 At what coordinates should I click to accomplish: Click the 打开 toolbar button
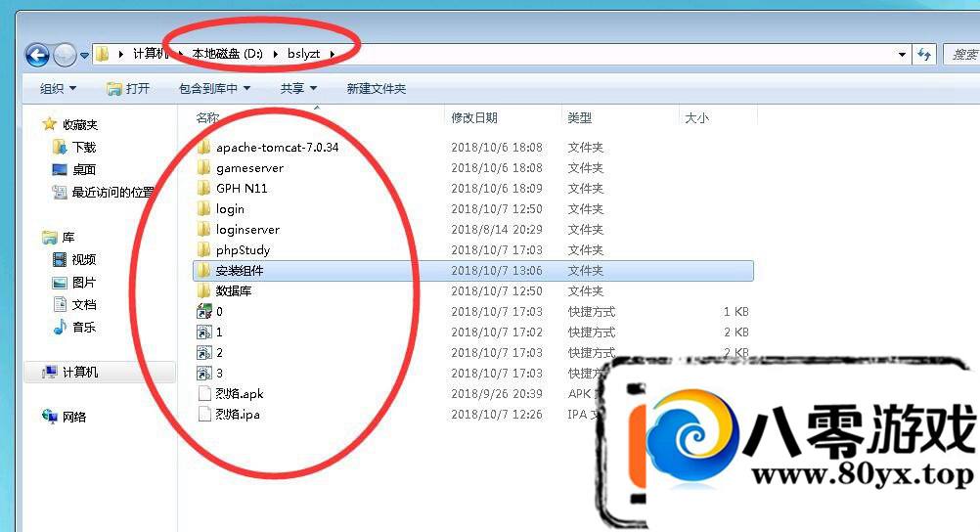pos(128,89)
